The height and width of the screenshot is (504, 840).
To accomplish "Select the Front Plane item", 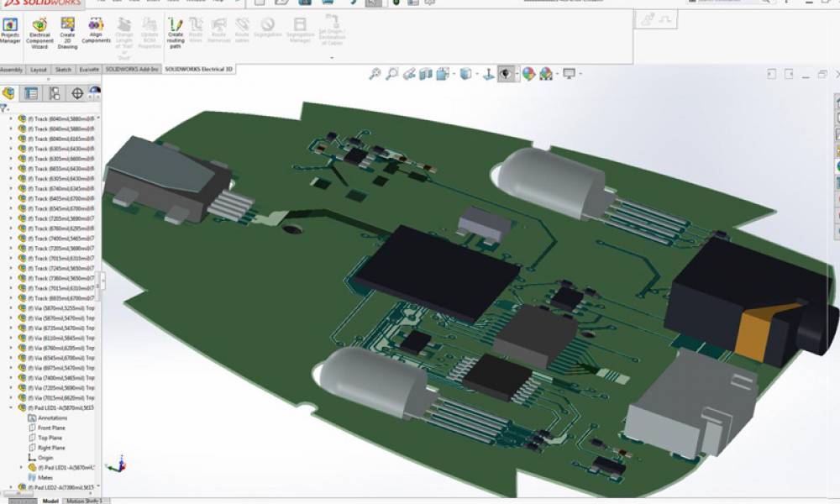I will point(46,428).
